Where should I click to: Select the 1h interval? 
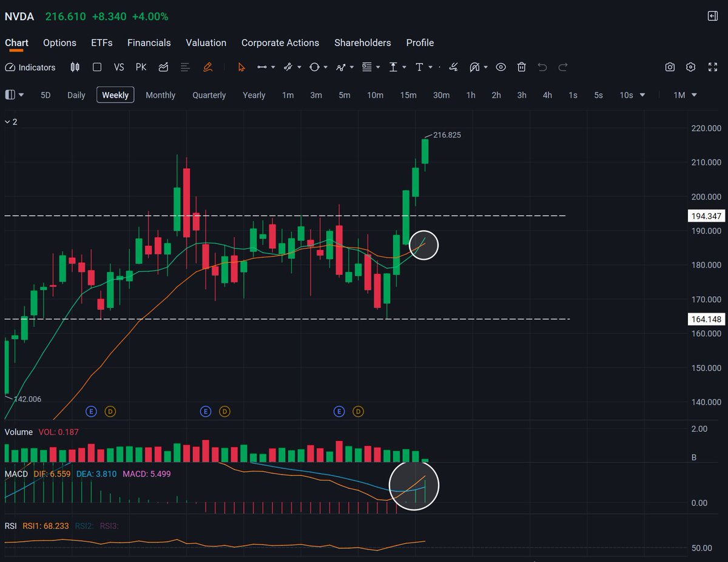point(471,95)
